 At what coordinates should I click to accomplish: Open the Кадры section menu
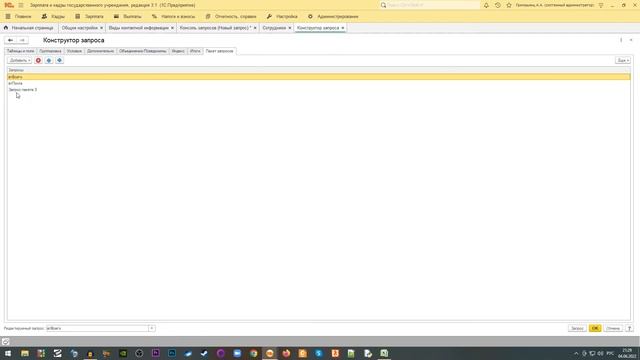tap(53, 16)
